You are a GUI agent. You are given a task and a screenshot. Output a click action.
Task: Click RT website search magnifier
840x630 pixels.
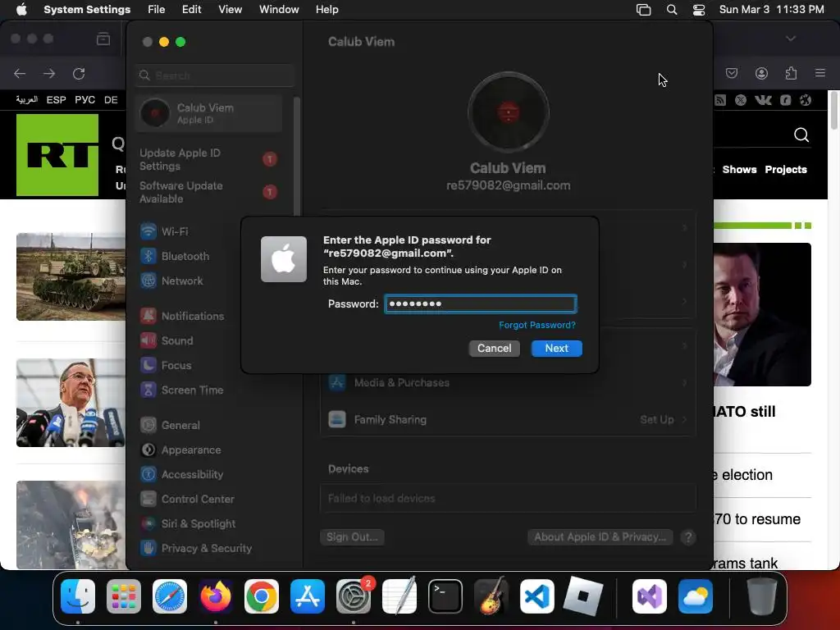point(801,135)
